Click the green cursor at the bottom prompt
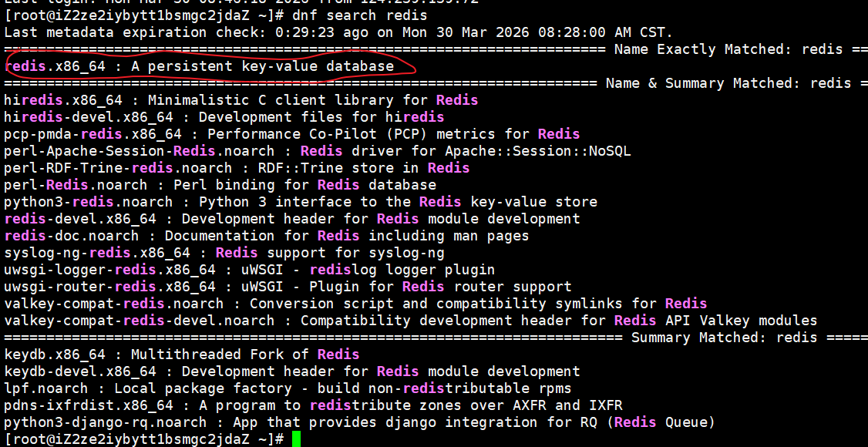This screenshot has width=868, height=447. [x=296, y=439]
